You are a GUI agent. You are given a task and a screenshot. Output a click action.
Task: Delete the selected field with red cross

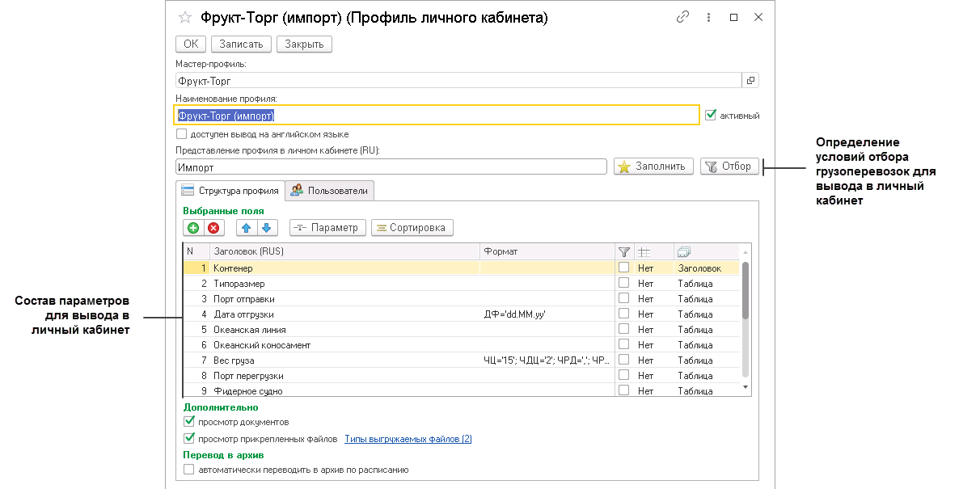[213, 228]
